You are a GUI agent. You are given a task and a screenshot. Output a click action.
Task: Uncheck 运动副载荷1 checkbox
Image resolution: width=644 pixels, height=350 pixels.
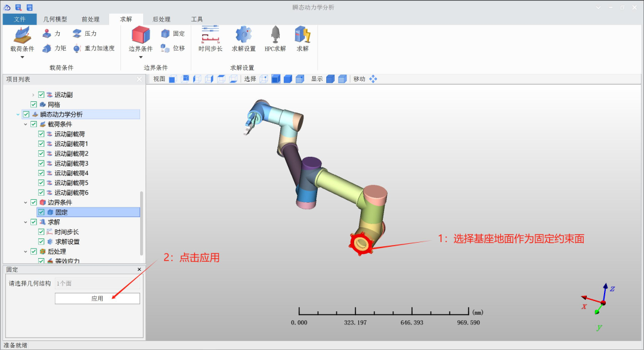click(x=41, y=144)
